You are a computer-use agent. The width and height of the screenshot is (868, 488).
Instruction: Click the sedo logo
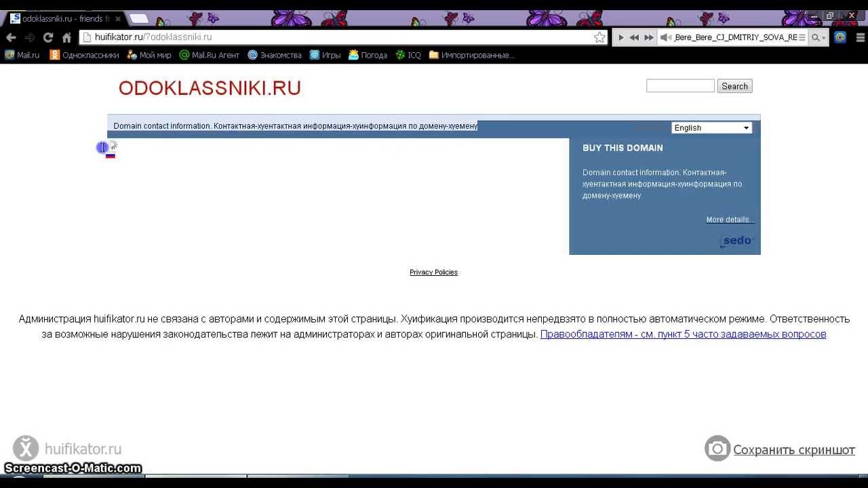(736, 241)
